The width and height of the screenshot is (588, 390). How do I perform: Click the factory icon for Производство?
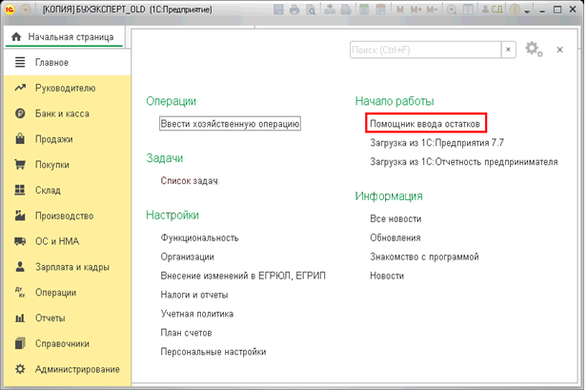pyautogui.click(x=20, y=216)
